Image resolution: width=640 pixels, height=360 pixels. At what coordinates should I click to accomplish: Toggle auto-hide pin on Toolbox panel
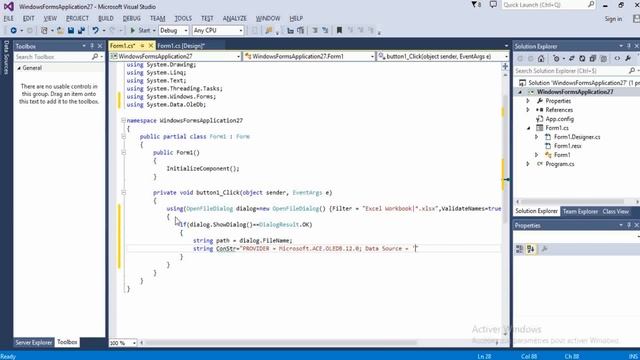pyautogui.click(x=92, y=46)
